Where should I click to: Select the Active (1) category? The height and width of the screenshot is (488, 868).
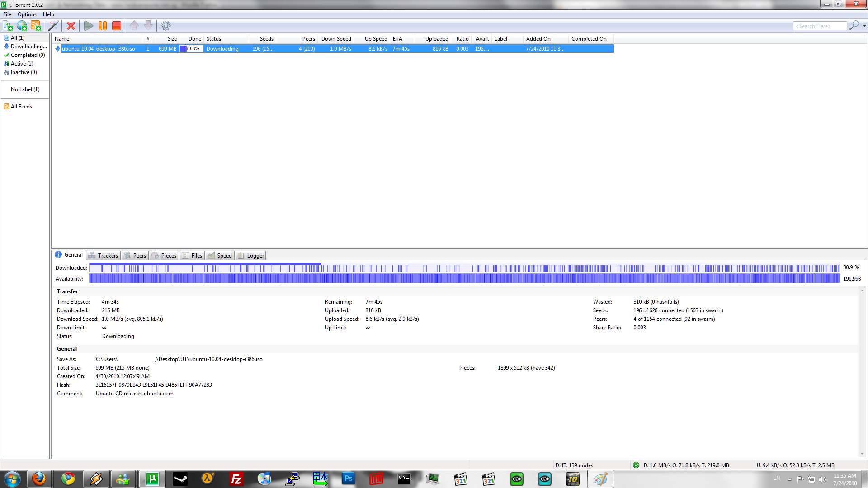[x=19, y=64]
